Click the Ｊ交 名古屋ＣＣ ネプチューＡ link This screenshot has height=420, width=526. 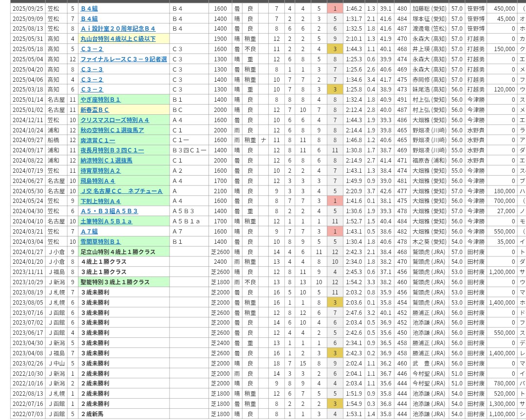click(121, 191)
